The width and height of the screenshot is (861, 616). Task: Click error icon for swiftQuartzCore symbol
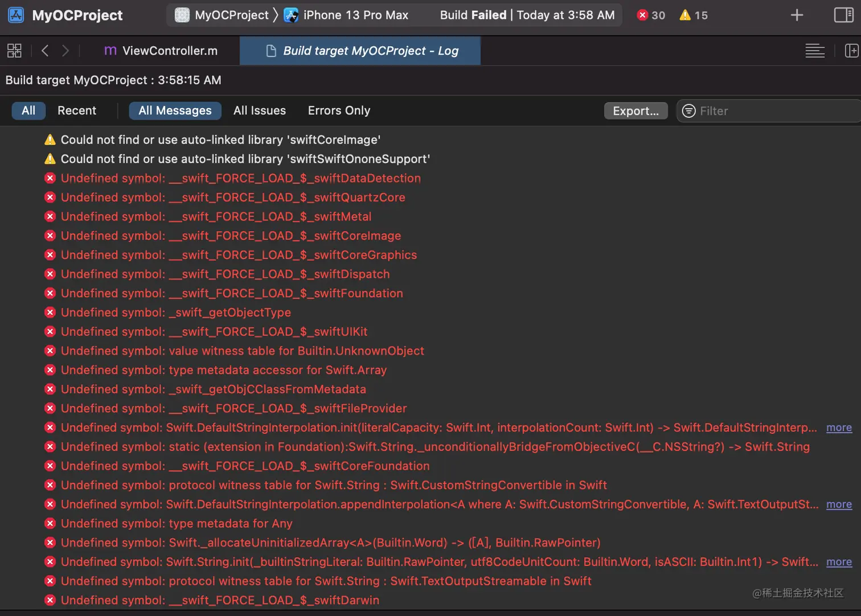(50, 198)
